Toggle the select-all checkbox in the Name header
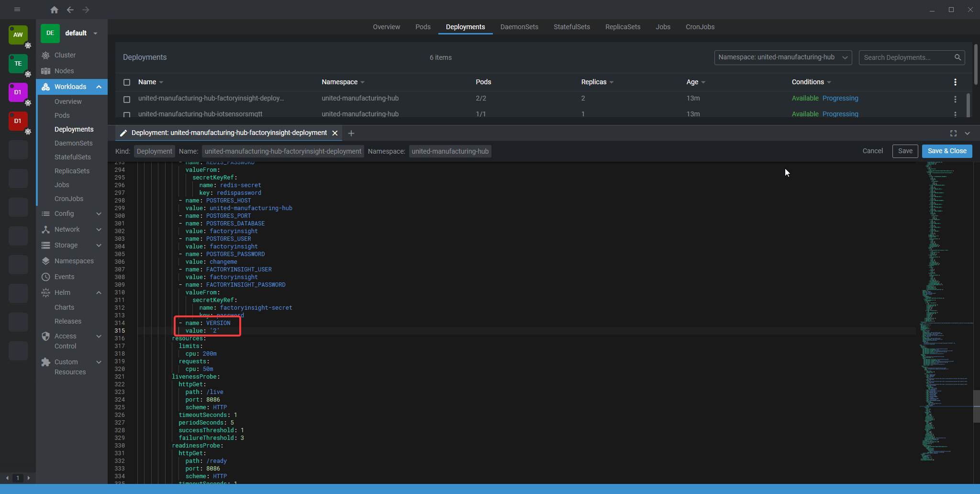The height and width of the screenshot is (494, 980). pos(127,82)
